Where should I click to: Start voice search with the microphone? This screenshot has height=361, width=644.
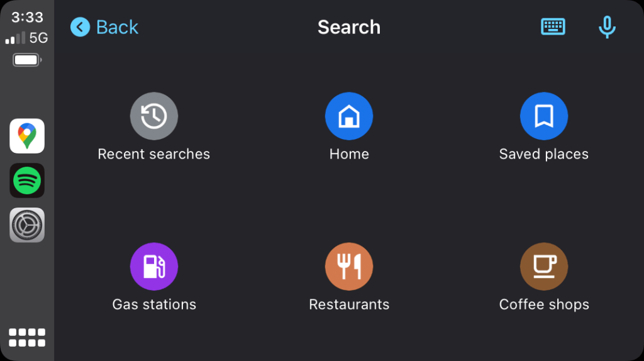[607, 27]
